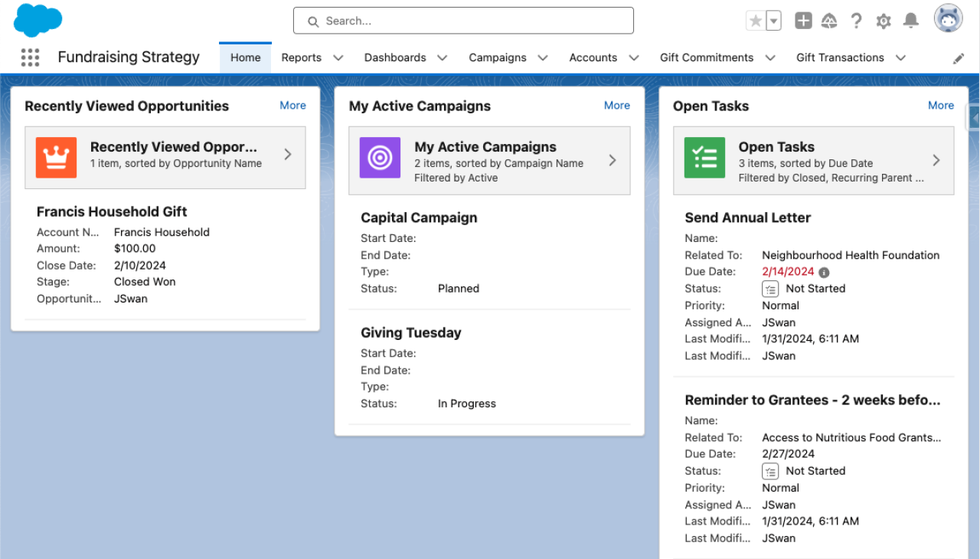Screen dimensions: 980x559
Task: Open the user profile avatar
Action: (949, 18)
